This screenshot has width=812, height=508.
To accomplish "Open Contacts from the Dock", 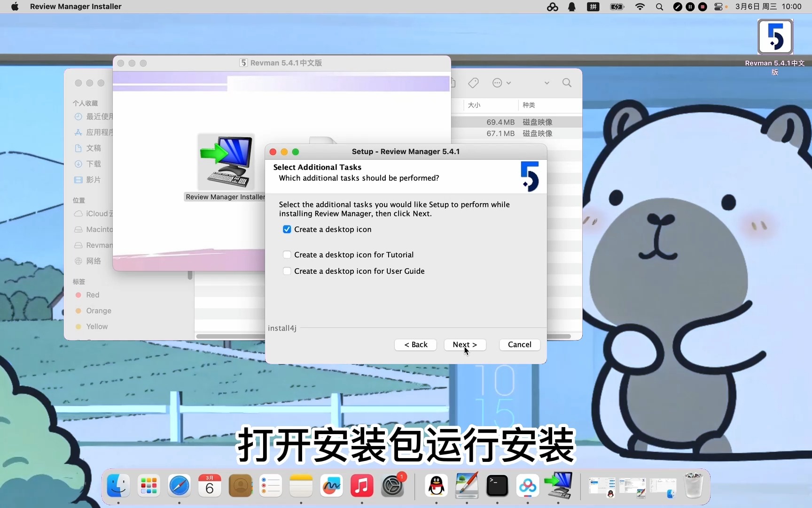I will click(240, 486).
